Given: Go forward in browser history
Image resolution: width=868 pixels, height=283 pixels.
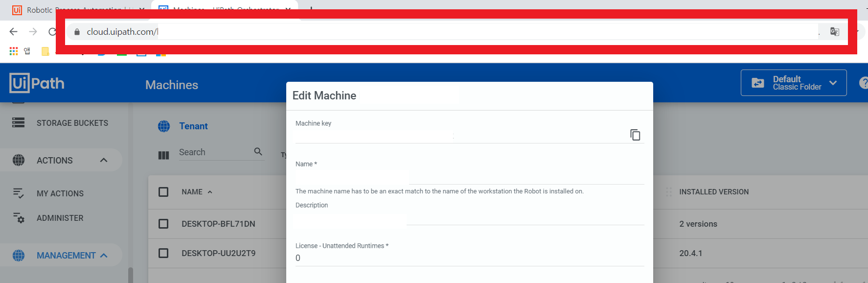Looking at the screenshot, I should click(x=33, y=32).
